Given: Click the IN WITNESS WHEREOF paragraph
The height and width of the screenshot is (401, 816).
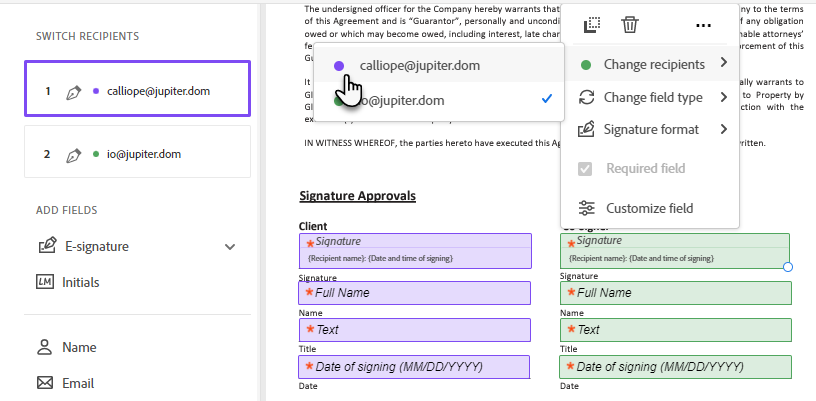Looking at the screenshot, I should 432,143.
